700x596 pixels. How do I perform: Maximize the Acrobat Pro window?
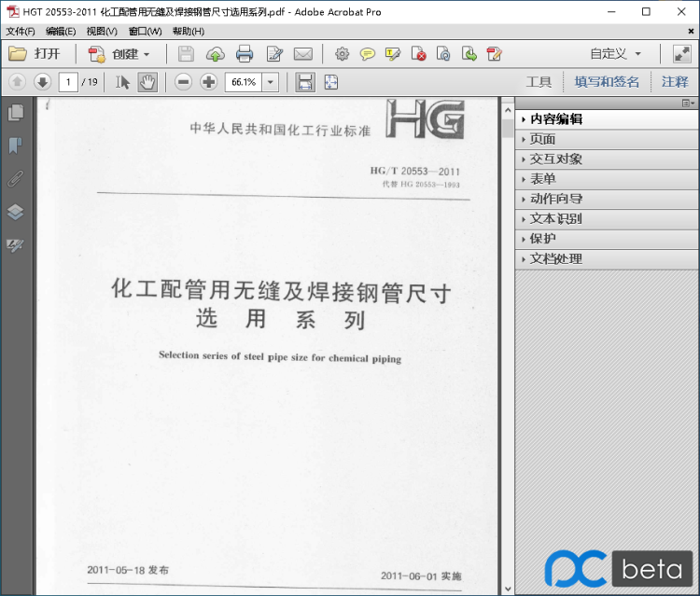(x=646, y=12)
